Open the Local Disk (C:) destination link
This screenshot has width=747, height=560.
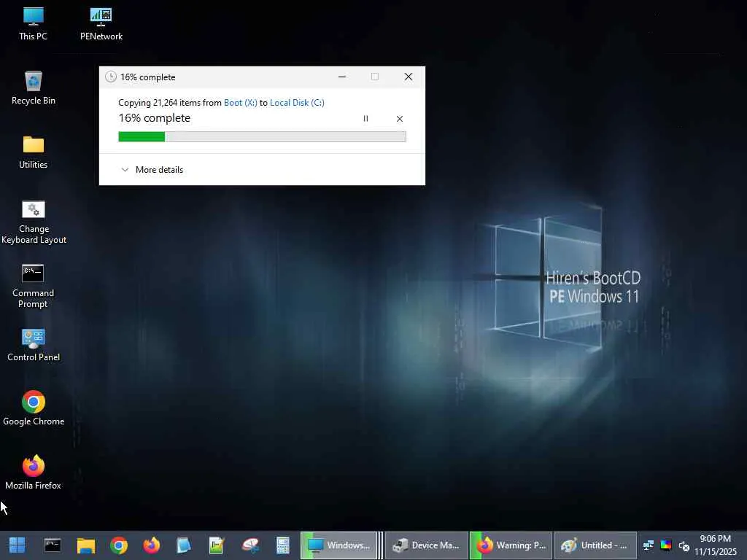(298, 102)
